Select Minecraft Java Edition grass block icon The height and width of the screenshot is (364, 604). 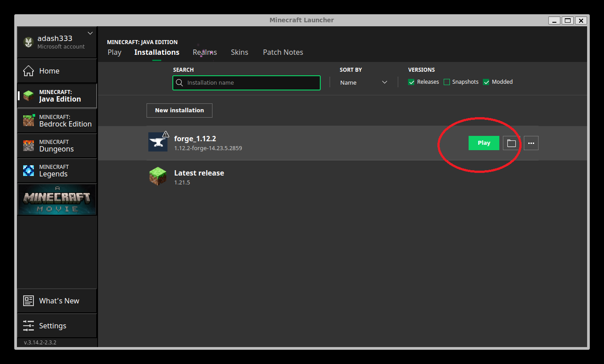coord(29,96)
